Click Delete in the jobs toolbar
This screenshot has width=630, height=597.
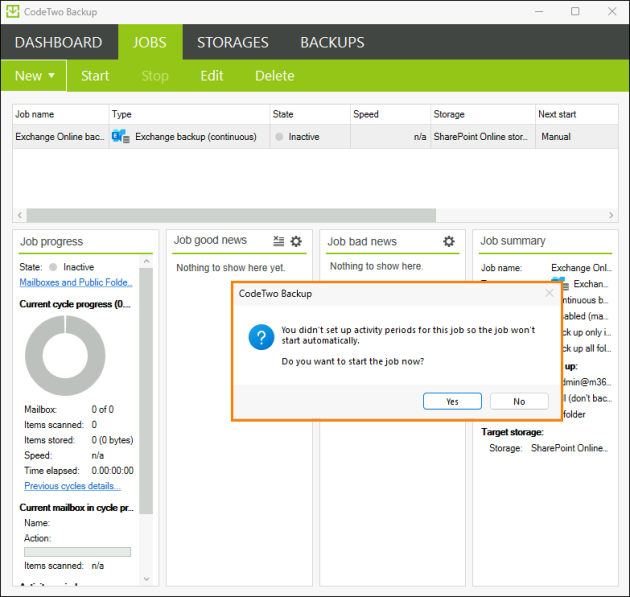tap(274, 76)
